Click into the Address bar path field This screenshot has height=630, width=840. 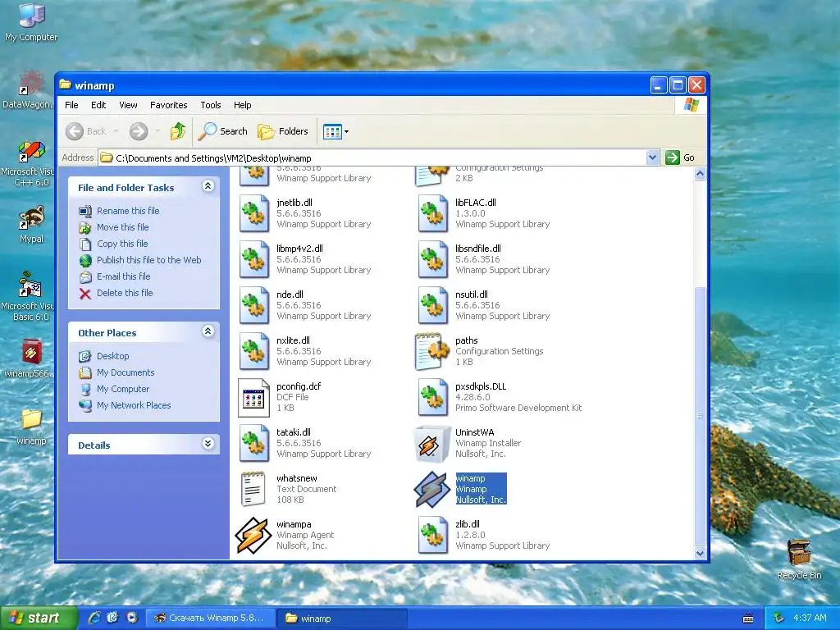tap(373, 158)
